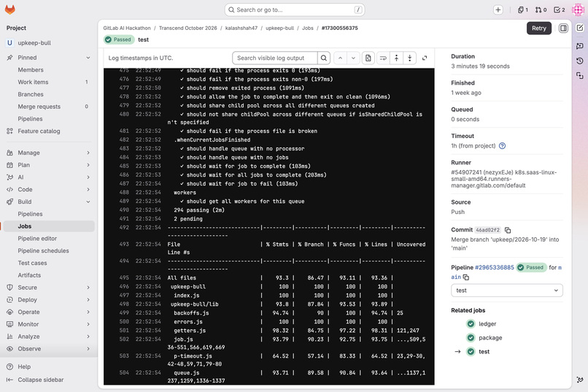The height and width of the screenshot is (392, 588).
Task: Expand the Operate menu
Action: click(49, 312)
